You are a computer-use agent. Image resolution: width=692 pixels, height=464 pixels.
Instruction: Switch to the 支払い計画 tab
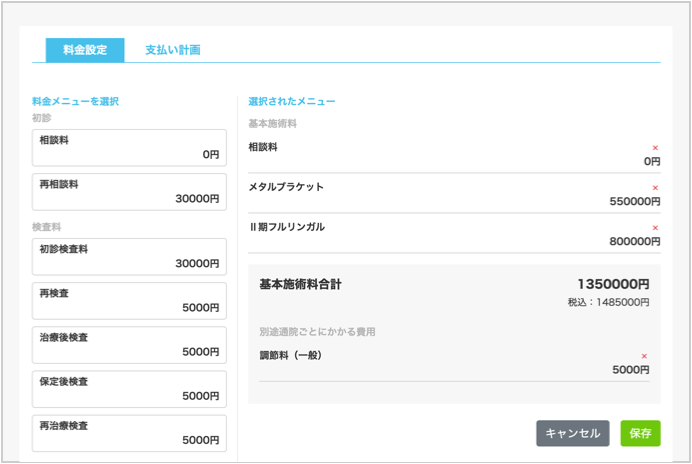pyautogui.click(x=172, y=50)
